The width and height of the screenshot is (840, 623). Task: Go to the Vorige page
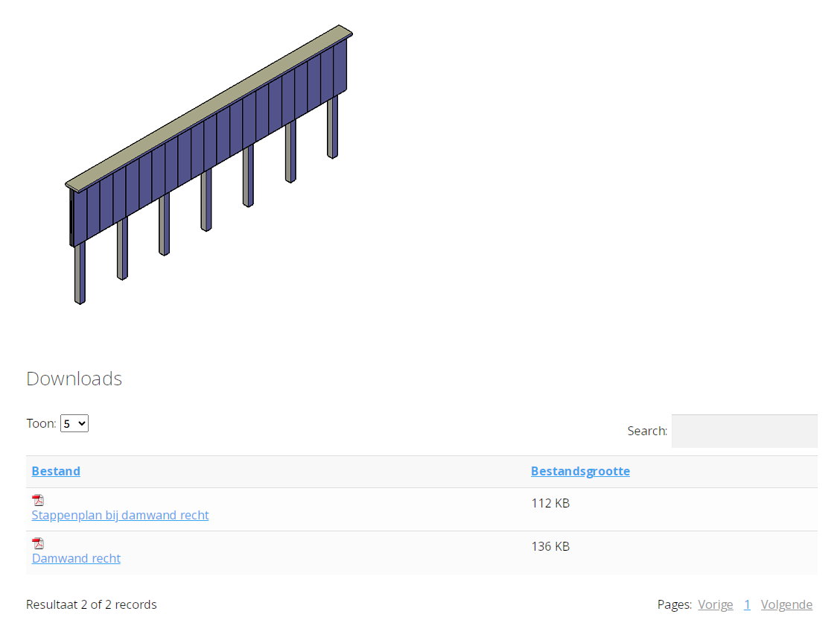tap(715, 605)
